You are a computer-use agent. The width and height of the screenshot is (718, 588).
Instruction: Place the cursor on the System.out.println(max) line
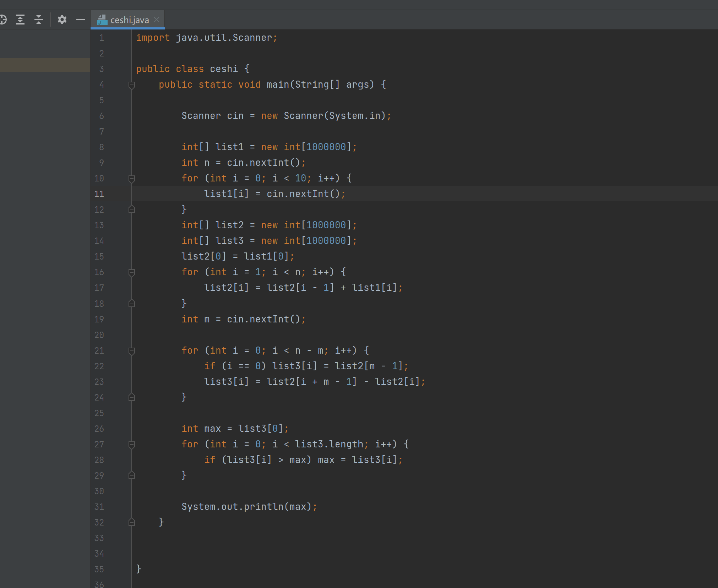coord(249,507)
